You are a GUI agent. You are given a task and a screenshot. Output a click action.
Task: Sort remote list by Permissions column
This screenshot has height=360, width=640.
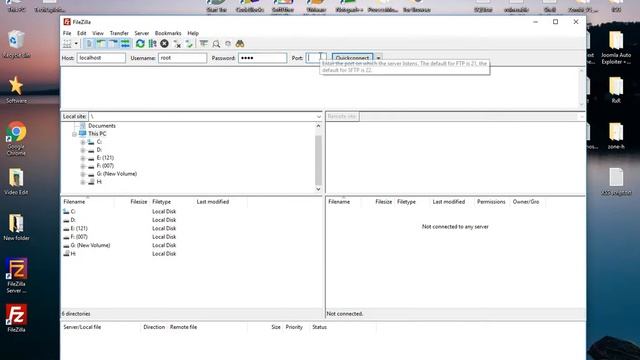491,202
